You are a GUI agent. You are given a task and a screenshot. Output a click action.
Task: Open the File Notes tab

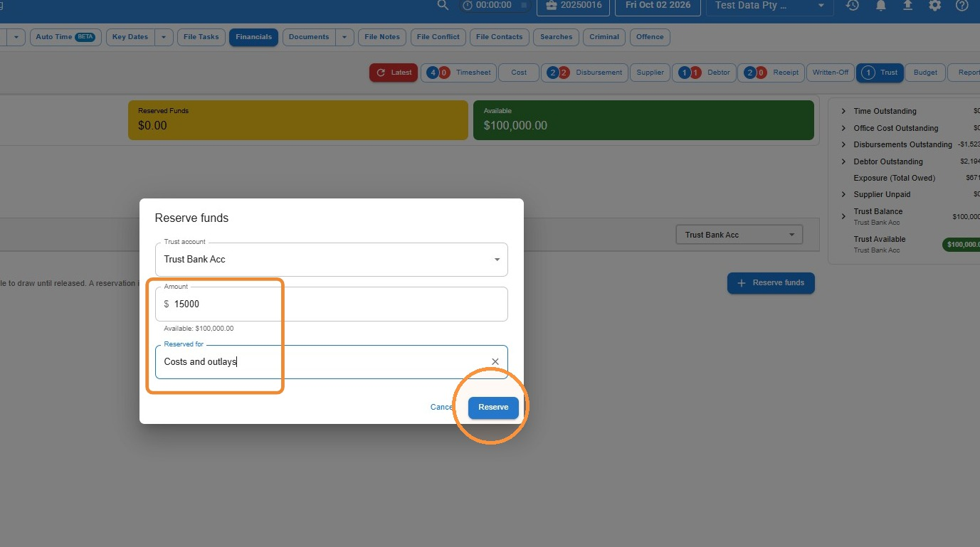pos(382,37)
